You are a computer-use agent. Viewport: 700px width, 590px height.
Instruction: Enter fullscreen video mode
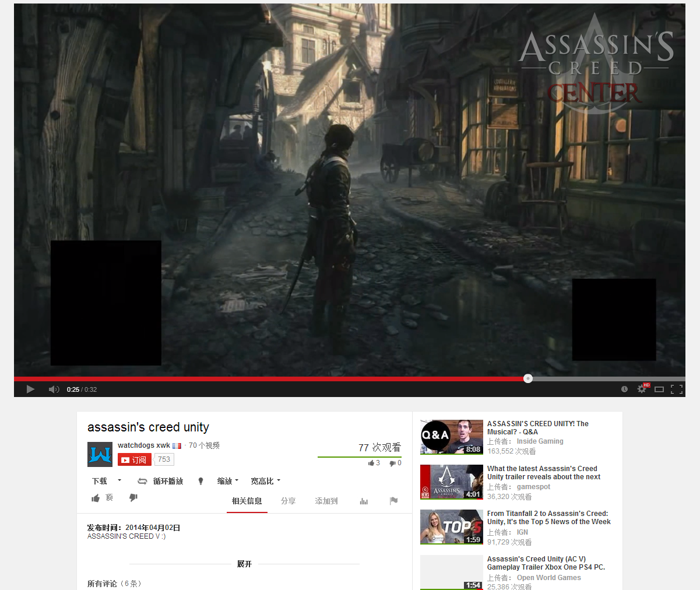(x=677, y=389)
